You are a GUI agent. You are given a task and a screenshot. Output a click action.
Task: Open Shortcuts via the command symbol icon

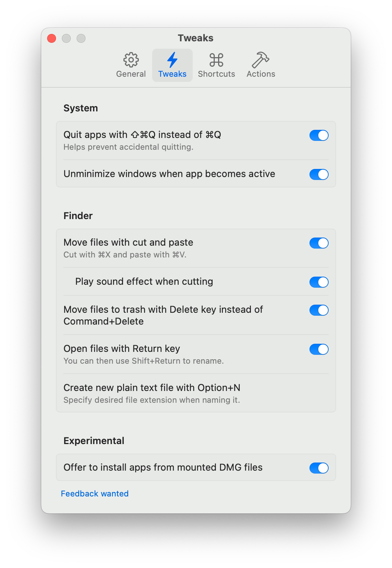[216, 60]
